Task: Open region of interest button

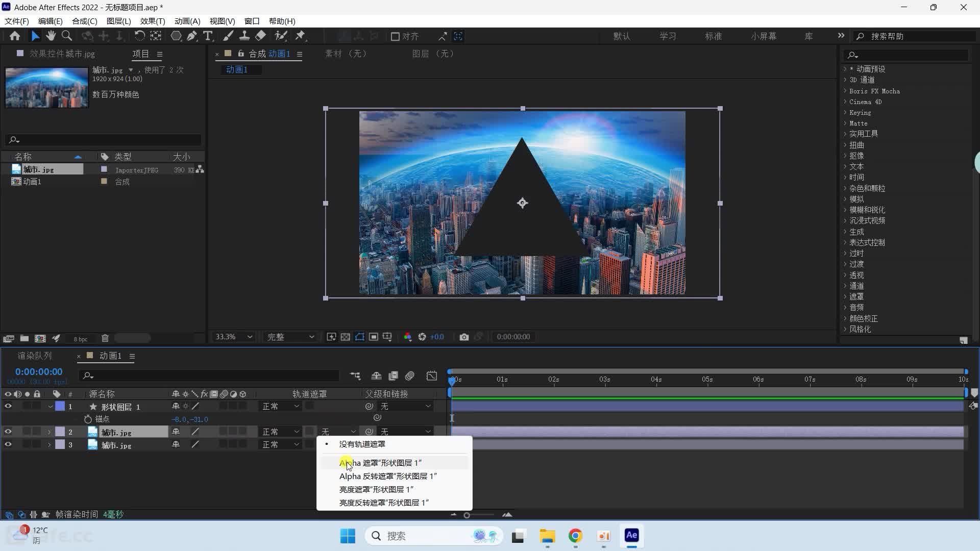Action: click(x=374, y=337)
